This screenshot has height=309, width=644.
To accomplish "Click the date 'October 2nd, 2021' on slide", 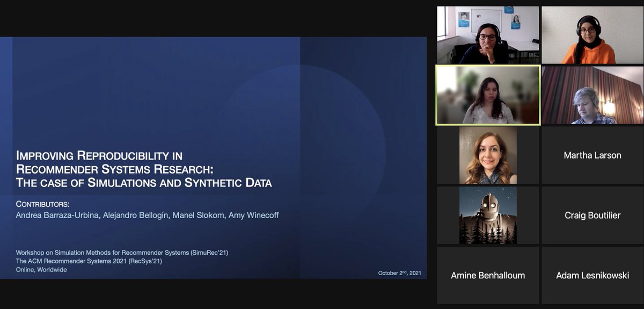I will [x=399, y=273].
